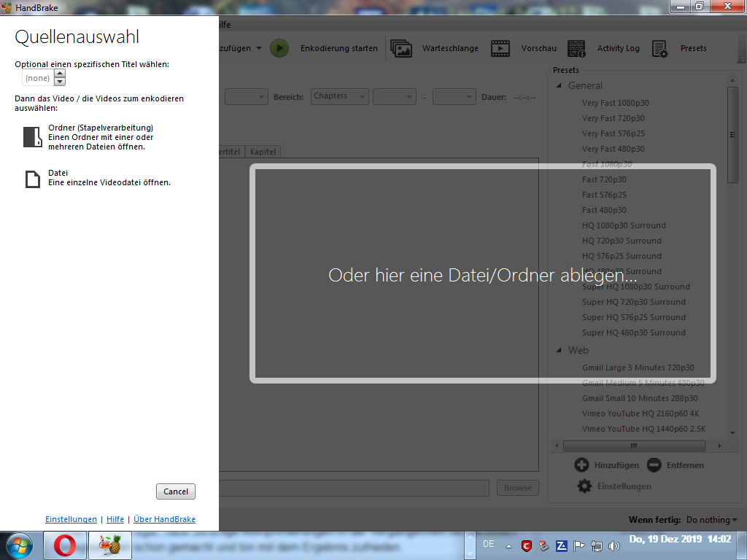The width and height of the screenshot is (747, 560).
Task: Click the minus icon beside Entfernen
Action: [654, 464]
